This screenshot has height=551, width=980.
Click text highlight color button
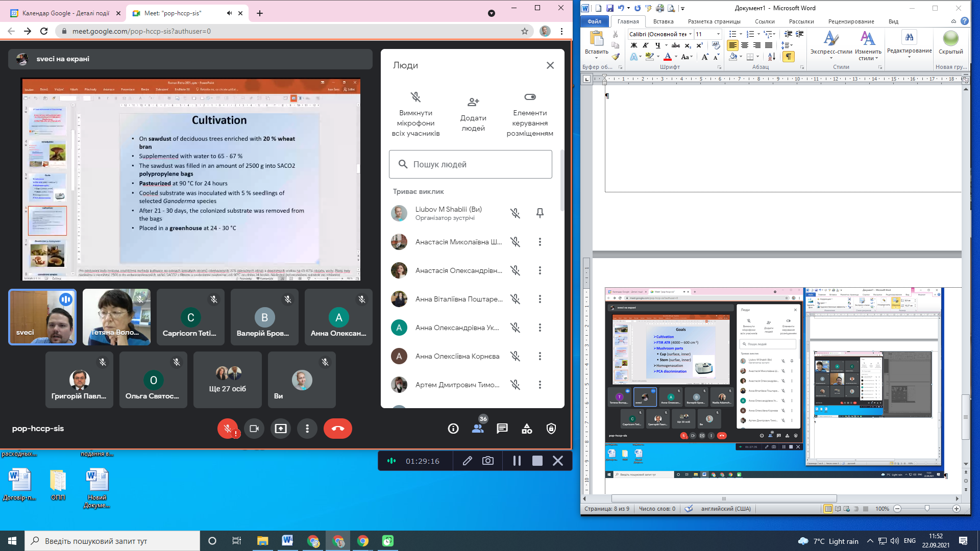[649, 57]
